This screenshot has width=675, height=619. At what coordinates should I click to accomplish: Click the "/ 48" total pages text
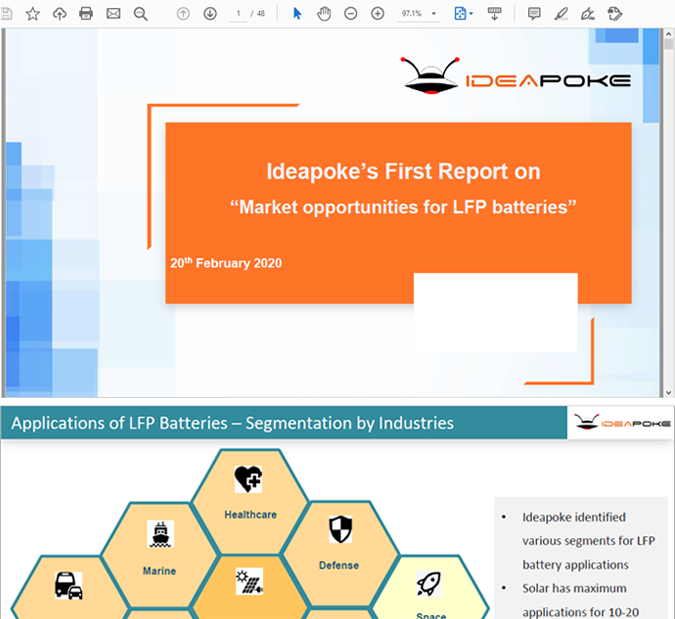[x=258, y=14]
